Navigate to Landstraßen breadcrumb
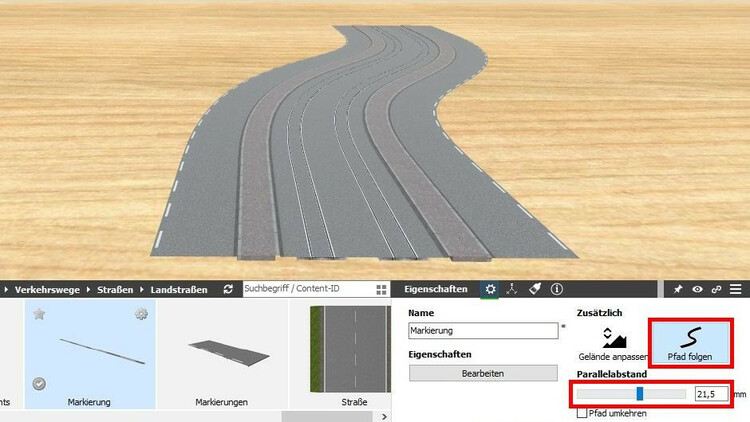This screenshot has height=422, width=750. (179, 289)
